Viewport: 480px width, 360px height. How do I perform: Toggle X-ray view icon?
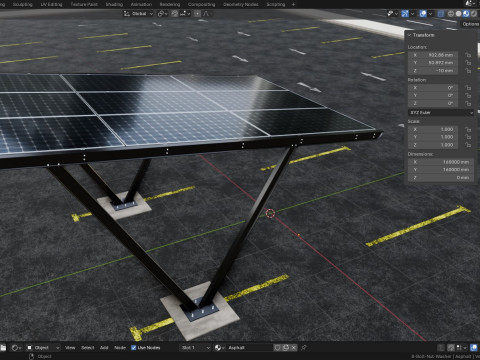point(441,14)
